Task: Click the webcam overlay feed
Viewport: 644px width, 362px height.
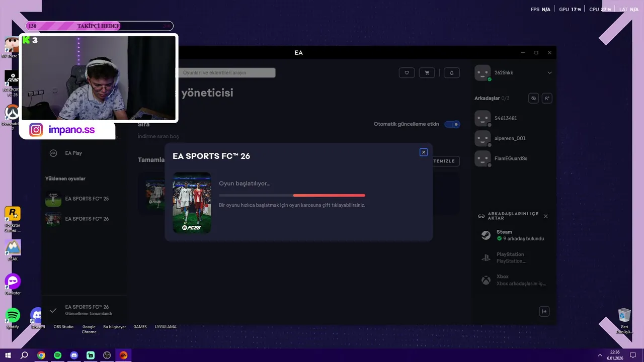Action: pos(99,78)
